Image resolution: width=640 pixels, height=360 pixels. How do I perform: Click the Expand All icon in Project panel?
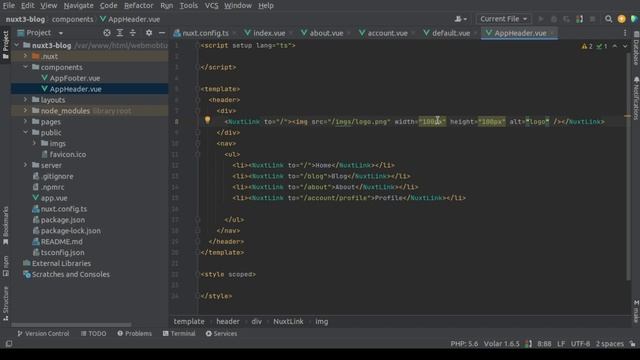120,33
